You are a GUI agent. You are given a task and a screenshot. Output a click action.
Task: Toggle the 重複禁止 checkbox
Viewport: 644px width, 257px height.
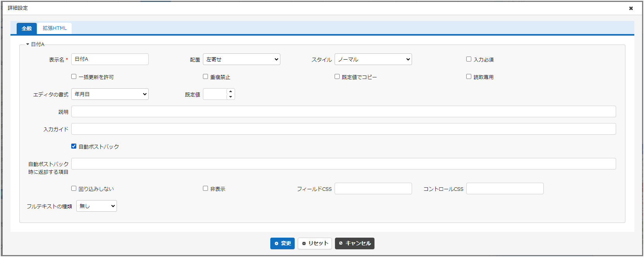click(205, 77)
